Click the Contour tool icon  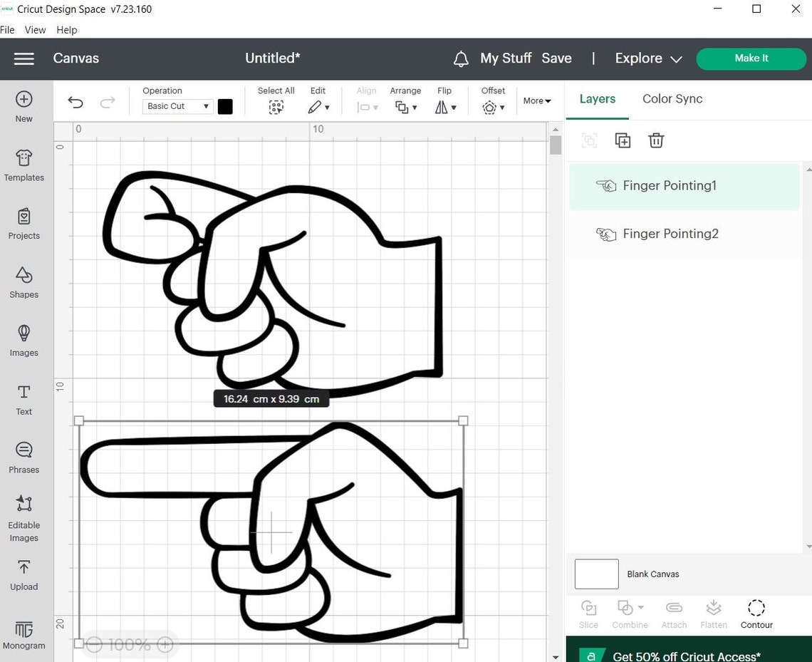tap(756, 607)
